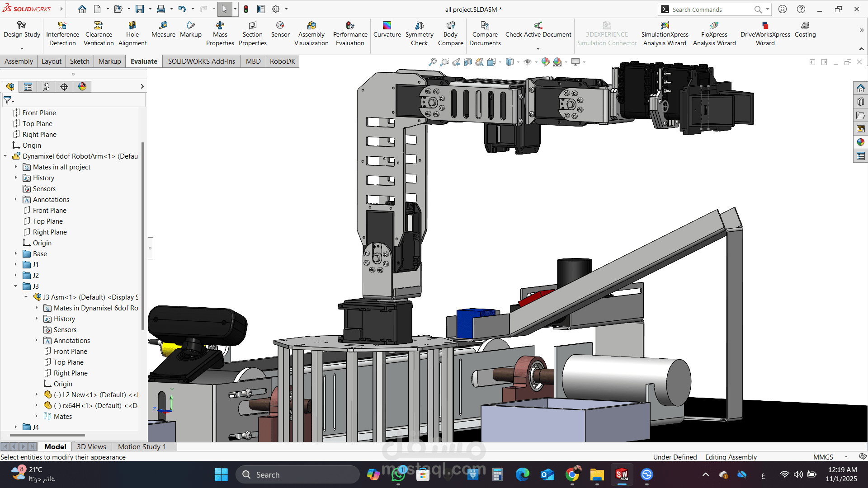This screenshot has height=488, width=868.
Task: Open the Options gear dropdown arrow
Action: (286, 9)
